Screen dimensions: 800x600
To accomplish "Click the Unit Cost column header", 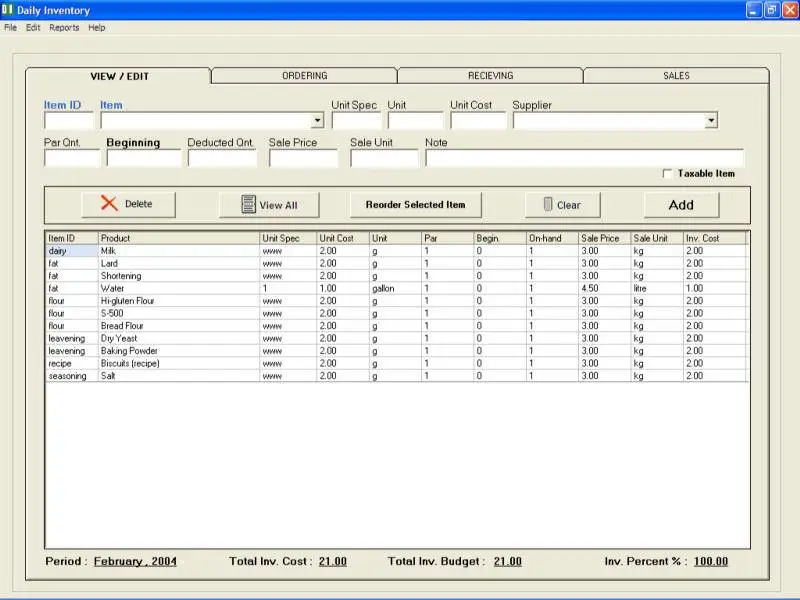I will tap(343, 238).
